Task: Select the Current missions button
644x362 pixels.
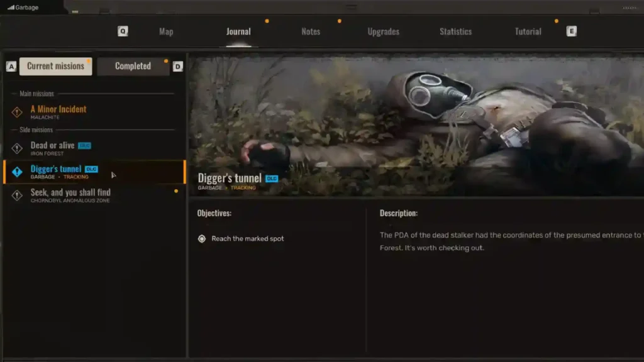Action: click(x=56, y=66)
